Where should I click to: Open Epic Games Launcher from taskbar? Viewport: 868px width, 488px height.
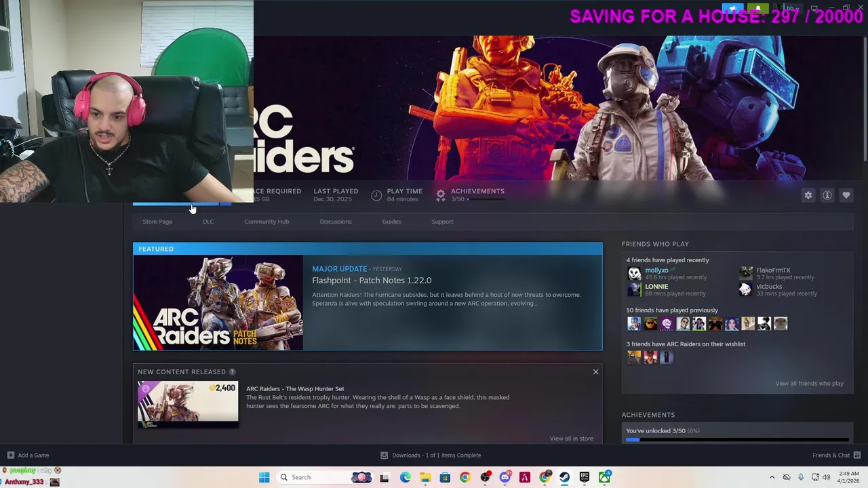[585, 477]
